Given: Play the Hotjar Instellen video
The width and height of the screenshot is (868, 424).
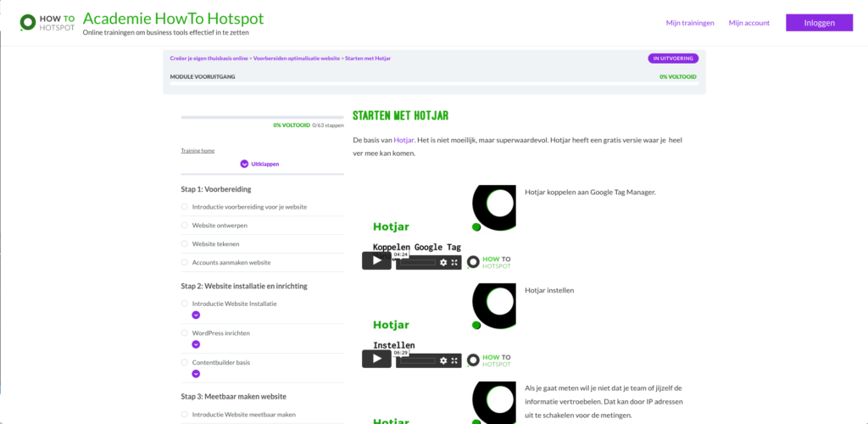Looking at the screenshot, I should click(x=376, y=359).
